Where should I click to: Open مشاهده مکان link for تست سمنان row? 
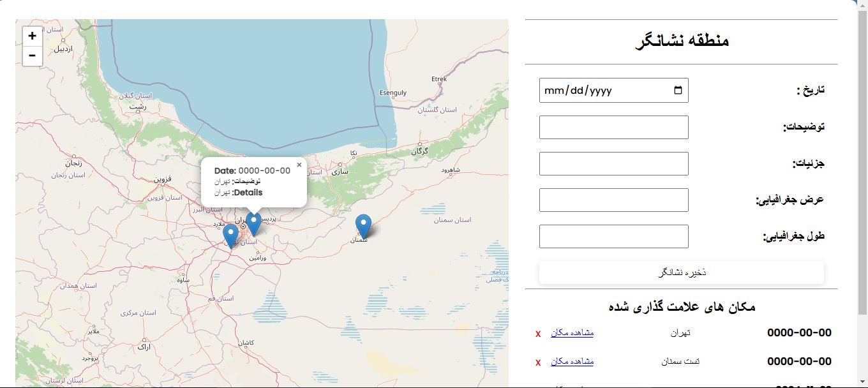point(572,362)
